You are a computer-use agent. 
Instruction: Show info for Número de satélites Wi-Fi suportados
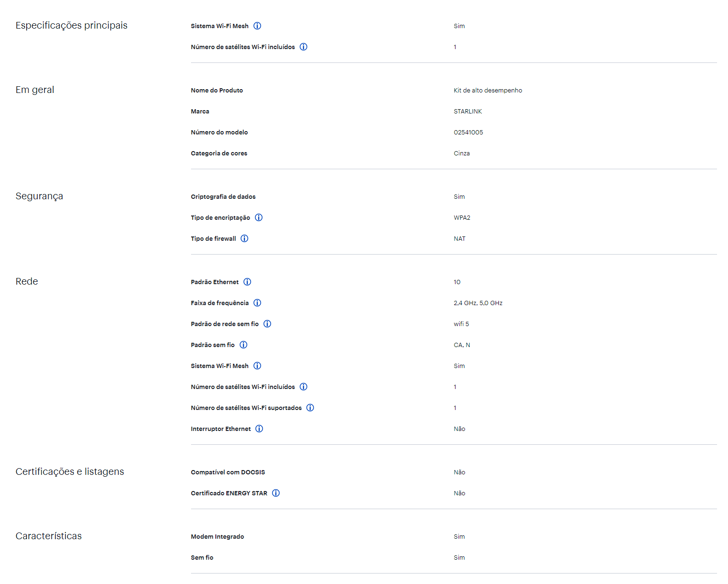click(x=310, y=408)
